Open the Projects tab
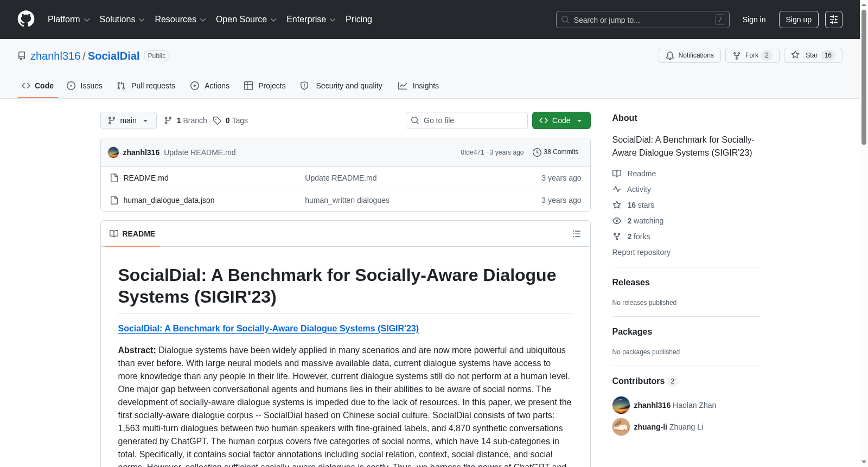 [x=265, y=86]
